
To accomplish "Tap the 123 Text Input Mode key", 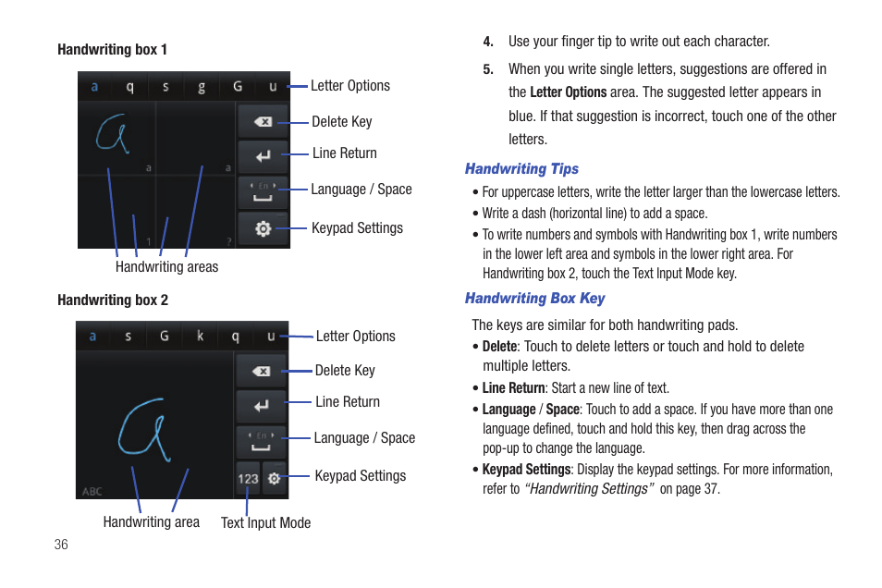I will pyautogui.click(x=248, y=478).
